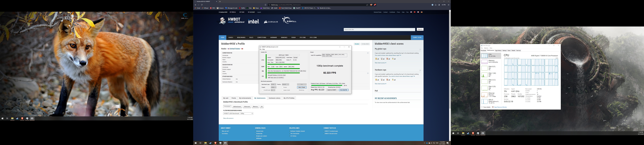Open the browser hamburger menu
644x145 pixels.
(x=448, y=5)
